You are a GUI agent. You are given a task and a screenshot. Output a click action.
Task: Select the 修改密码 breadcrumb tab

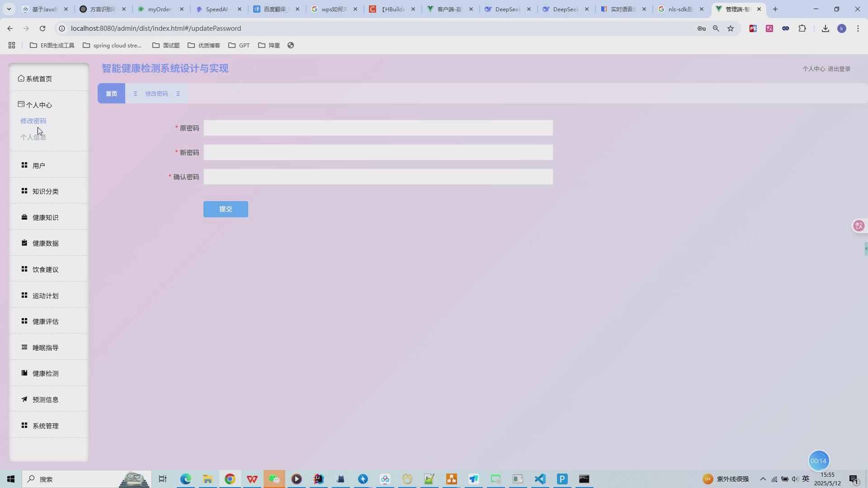(x=156, y=94)
